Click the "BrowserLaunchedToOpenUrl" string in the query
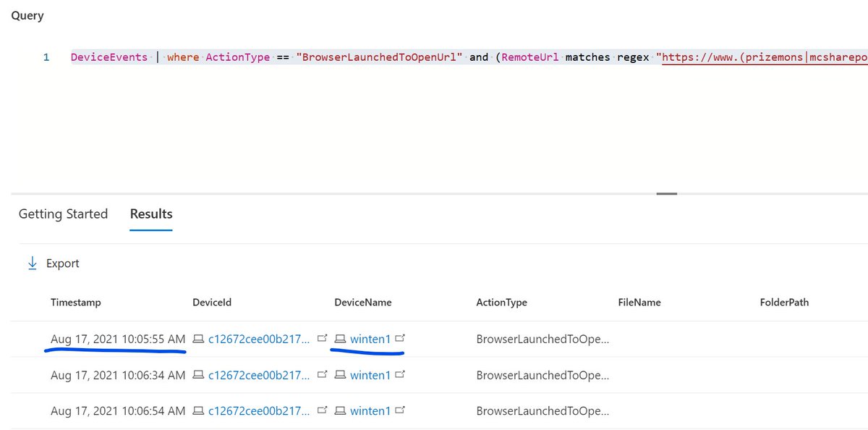The width and height of the screenshot is (868, 430). (x=380, y=56)
